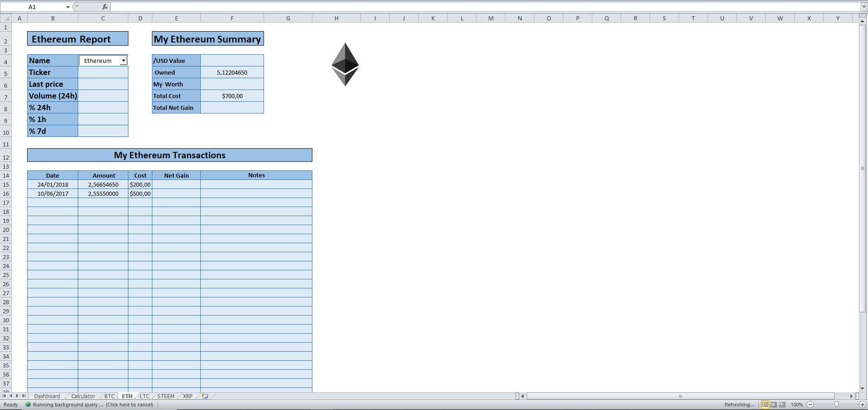The height and width of the screenshot is (410, 868).
Task: Click the Ticker label cell
Action: click(x=52, y=72)
